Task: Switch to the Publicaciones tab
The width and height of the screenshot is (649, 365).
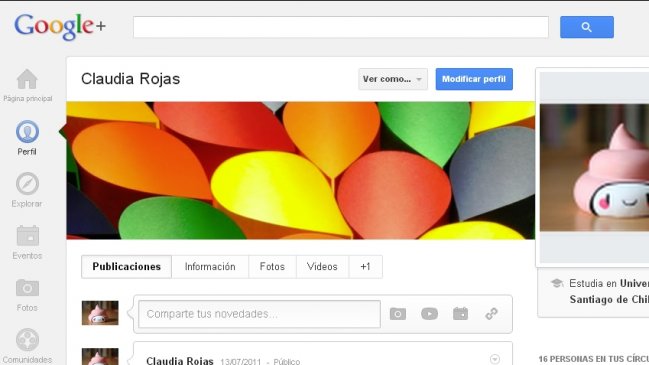Action: [x=127, y=267]
